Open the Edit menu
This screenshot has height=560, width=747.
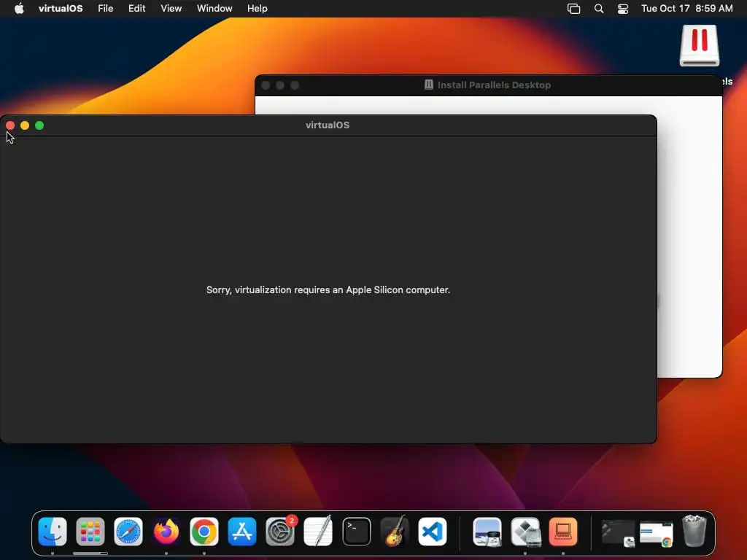click(136, 9)
